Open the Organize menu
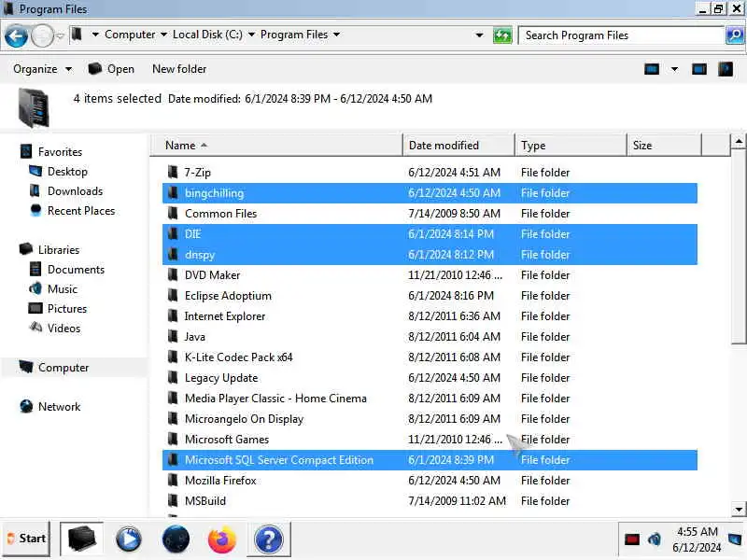The image size is (747, 560). click(42, 69)
